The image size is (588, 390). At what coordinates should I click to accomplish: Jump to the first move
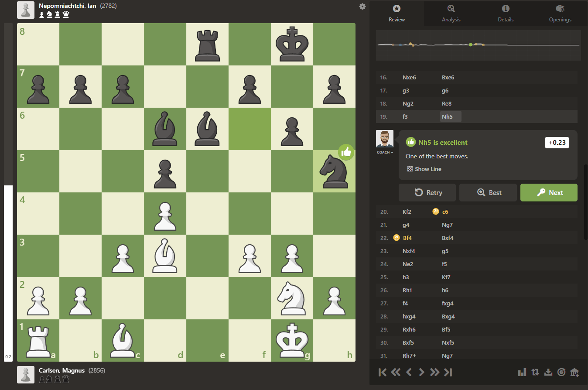point(383,372)
